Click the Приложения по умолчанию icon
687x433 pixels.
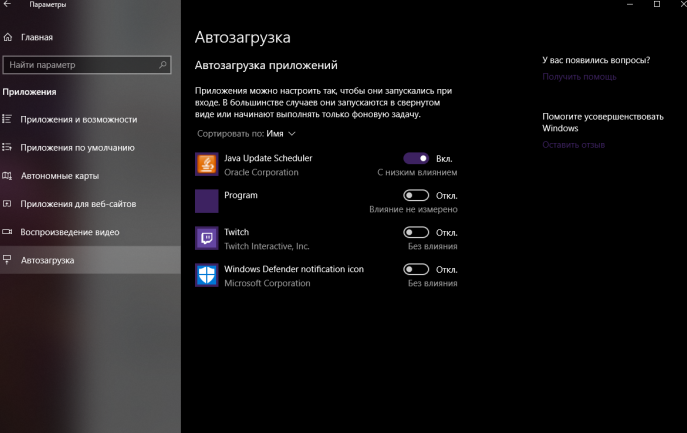(7, 147)
